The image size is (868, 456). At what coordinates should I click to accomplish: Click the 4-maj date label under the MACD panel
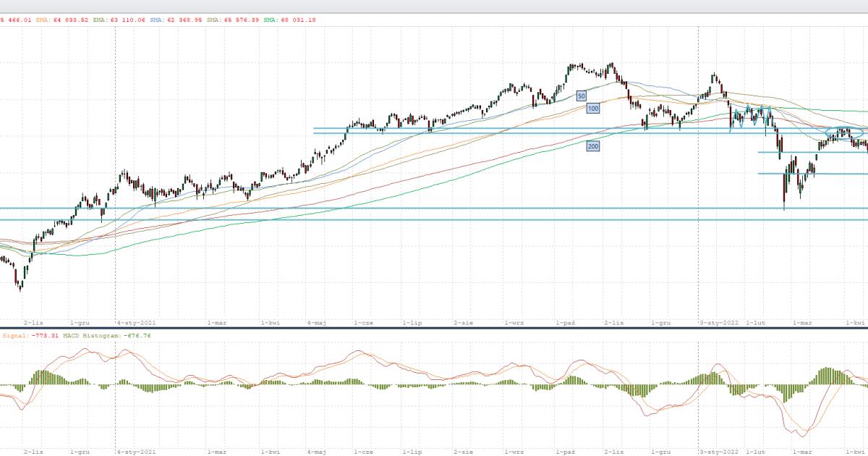tap(317, 450)
